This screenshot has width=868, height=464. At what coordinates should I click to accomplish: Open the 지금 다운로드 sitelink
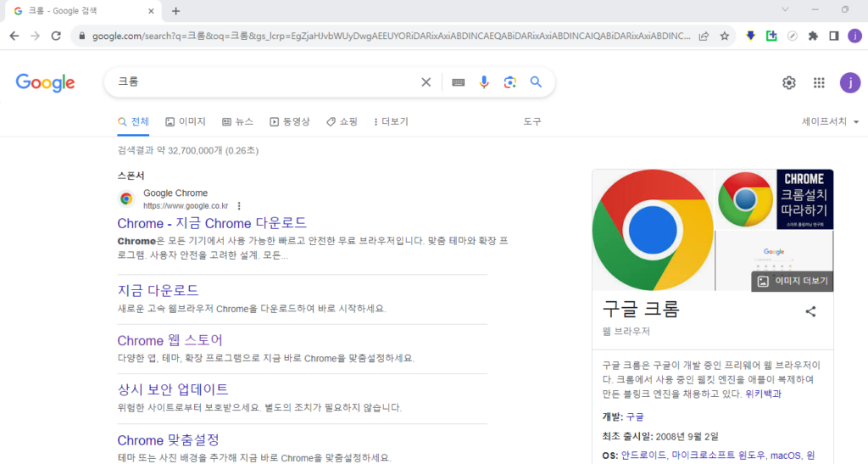coord(158,290)
